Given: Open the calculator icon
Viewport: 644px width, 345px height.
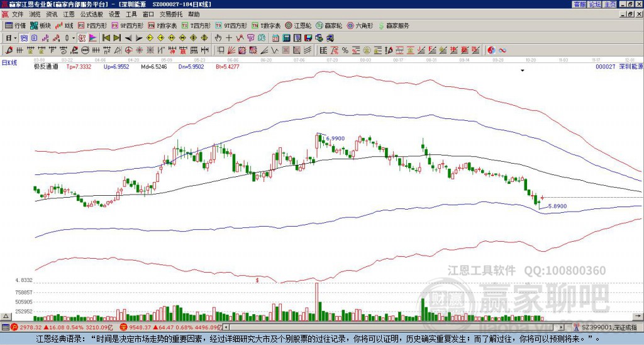Looking at the screenshot, I should 286,38.
